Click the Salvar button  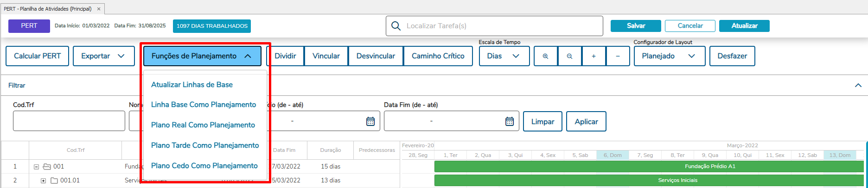pyautogui.click(x=635, y=26)
